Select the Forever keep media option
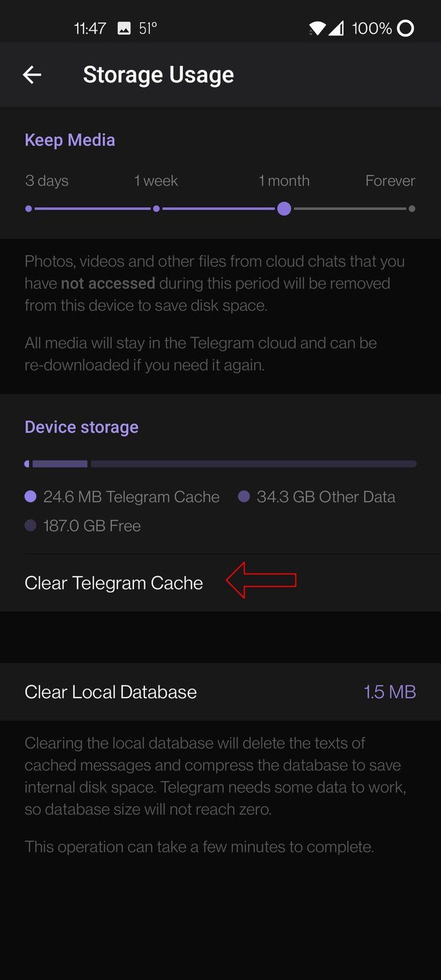The width and height of the screenshot is (441, 980). (412, 208)
